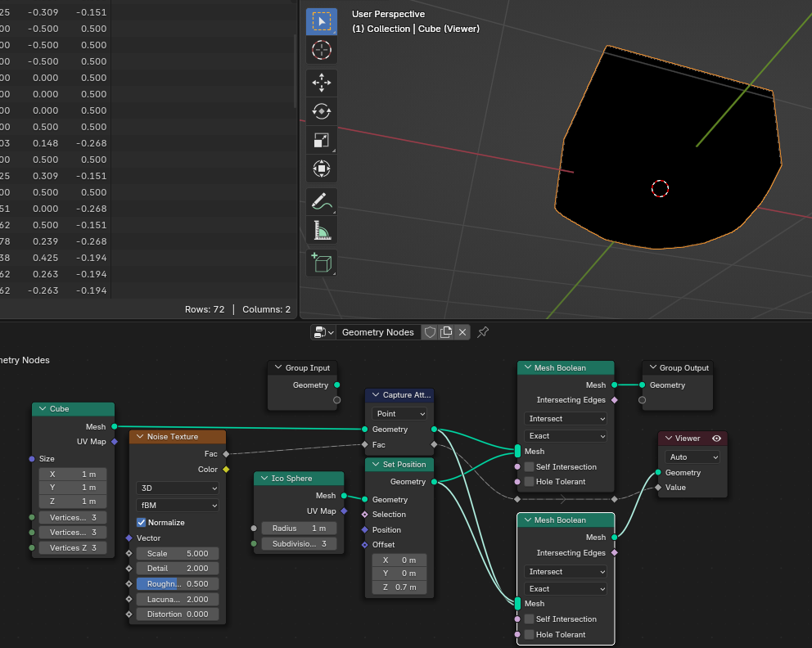Select the Select Box tool
The image size is (812, 648).
tap(322, 22)
